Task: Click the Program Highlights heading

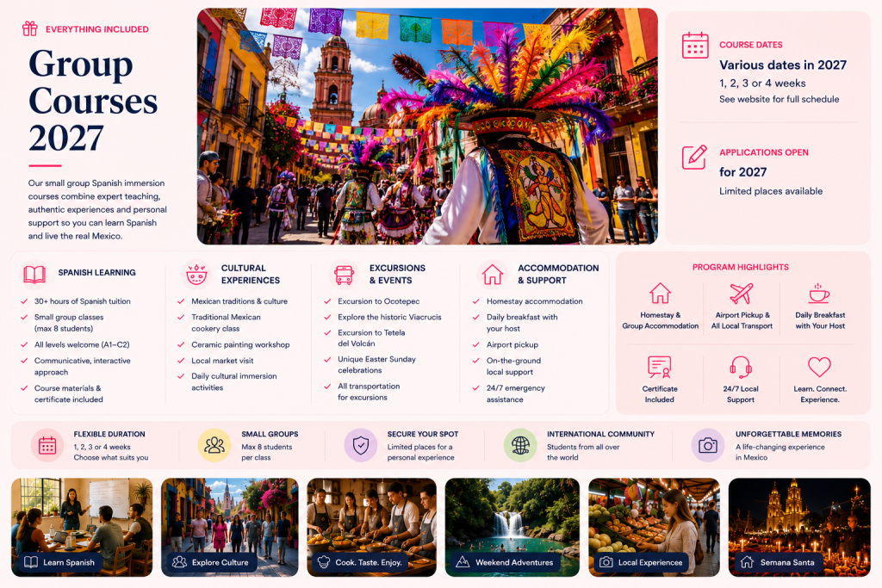Action: pos(740,267)
